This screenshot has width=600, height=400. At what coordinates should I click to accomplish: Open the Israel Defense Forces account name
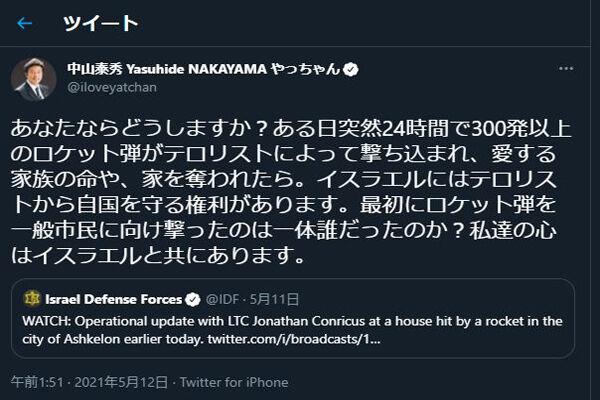pos(114,299)
